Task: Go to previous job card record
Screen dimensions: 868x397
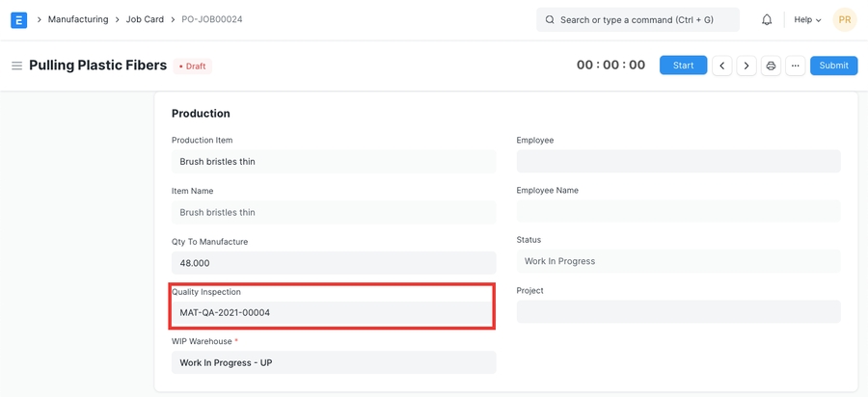Action: [x=722, y=66]
